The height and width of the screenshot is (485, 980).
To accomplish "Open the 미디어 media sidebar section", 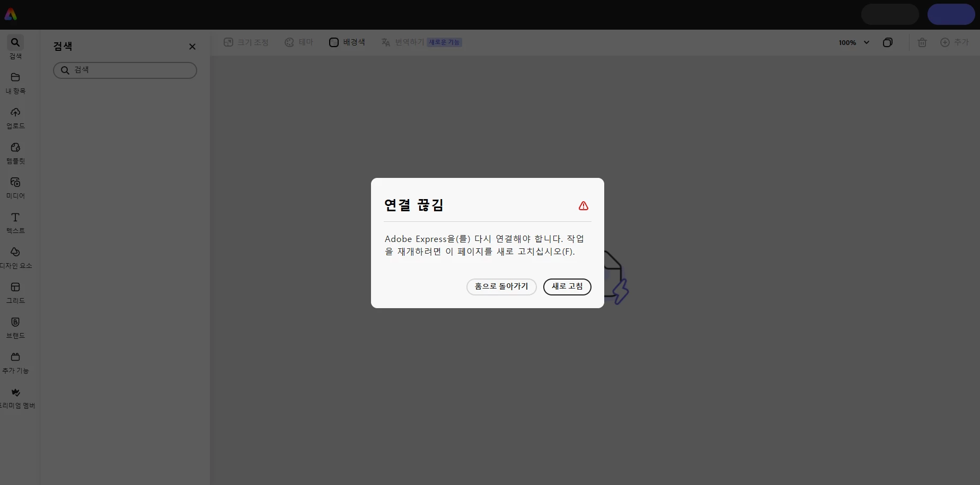I will 15,188.
